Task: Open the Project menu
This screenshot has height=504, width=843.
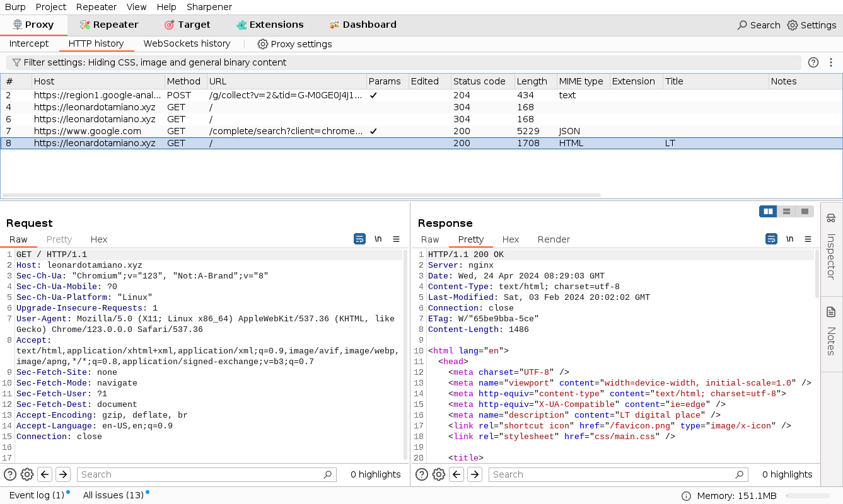Action: point(51,7)
